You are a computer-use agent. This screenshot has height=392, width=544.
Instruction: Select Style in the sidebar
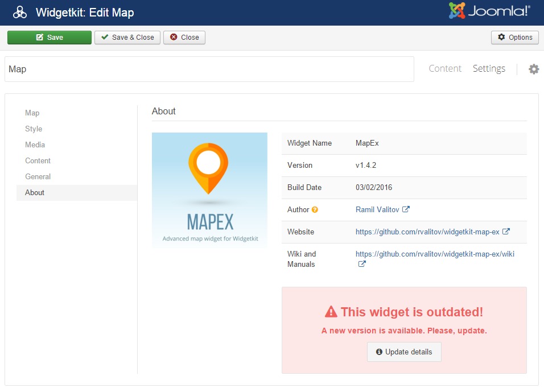point(77,129)
